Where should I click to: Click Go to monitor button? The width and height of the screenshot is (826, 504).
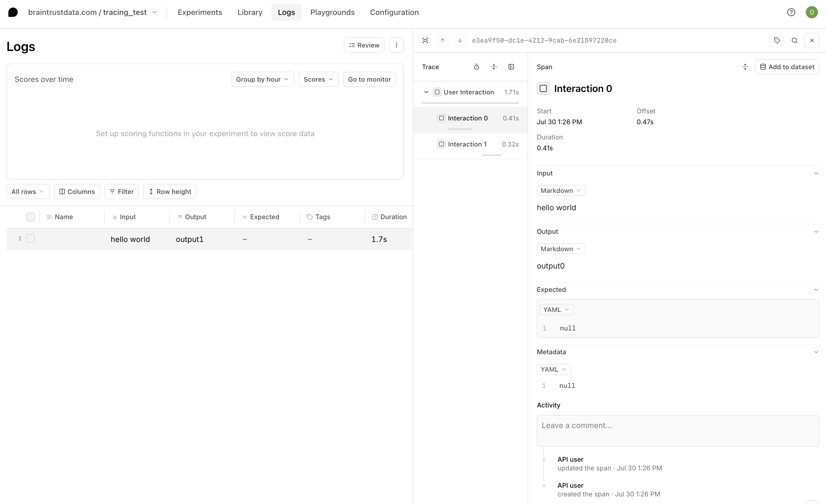click(369, 79)
